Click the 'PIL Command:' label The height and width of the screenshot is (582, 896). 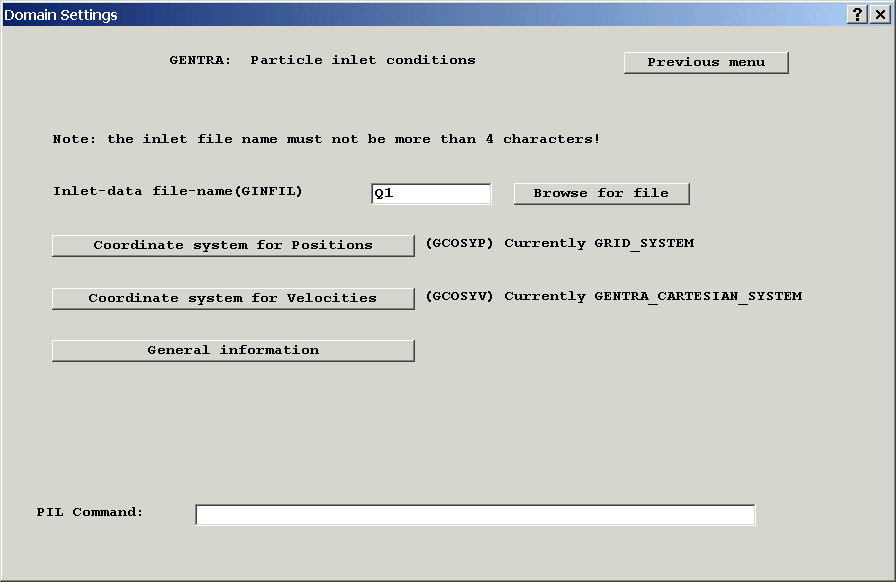[90, 512]
